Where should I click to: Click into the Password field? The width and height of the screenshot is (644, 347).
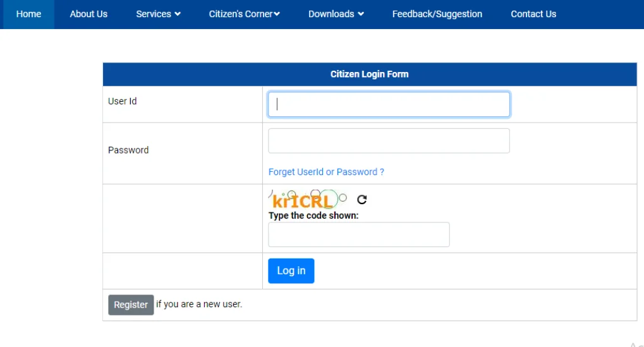click(x=389, y=141)
